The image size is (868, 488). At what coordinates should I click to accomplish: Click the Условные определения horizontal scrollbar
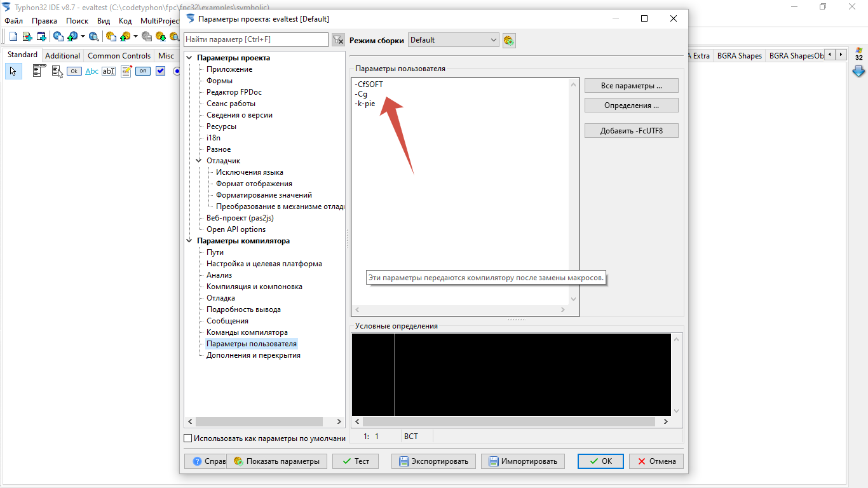point(508,421)
